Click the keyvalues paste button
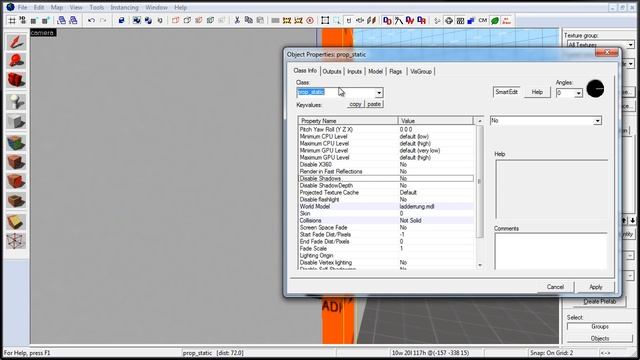Screen dimensions: 640x360 374,104
